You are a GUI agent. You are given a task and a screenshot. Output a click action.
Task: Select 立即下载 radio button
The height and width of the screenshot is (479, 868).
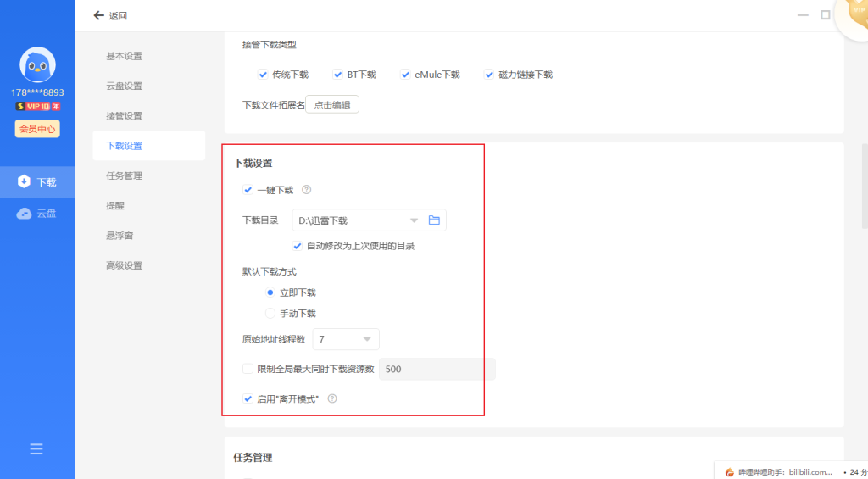[x=270, y=292]
